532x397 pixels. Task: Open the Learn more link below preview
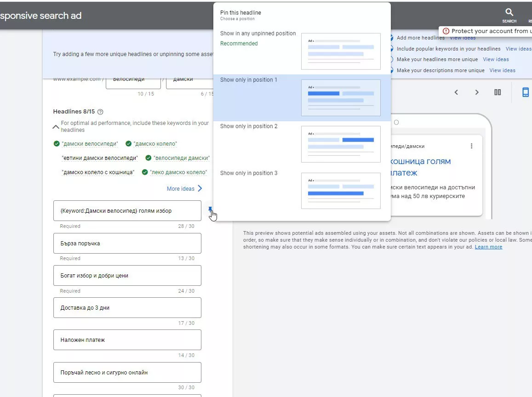pyautogui.click(x=488, y=247)
